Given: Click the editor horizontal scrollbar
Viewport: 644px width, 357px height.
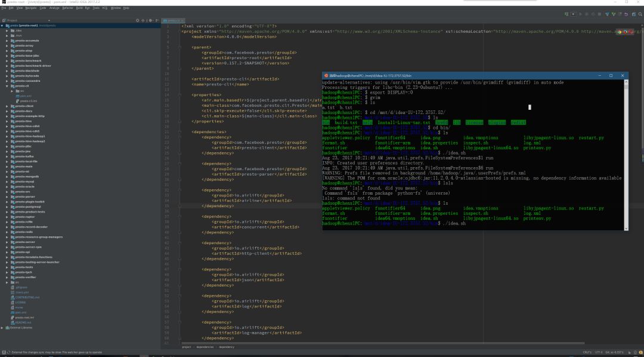Looking at the screenshot, I should [x=383, y=343].
